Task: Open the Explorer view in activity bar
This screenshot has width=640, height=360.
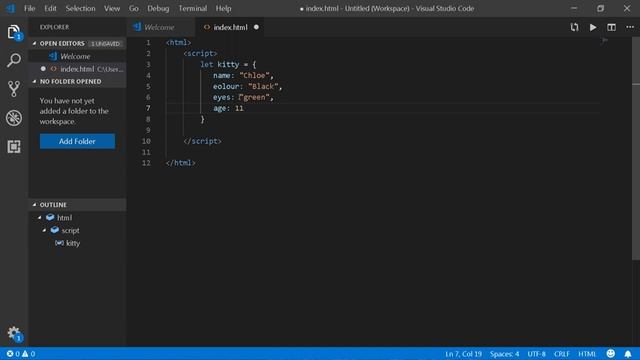Action: tap(13, 32)
